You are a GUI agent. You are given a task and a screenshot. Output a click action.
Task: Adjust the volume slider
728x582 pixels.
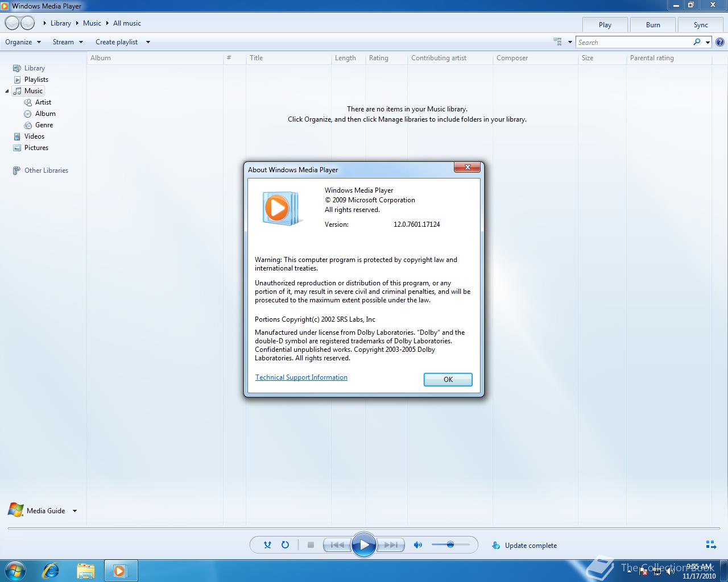451,544
